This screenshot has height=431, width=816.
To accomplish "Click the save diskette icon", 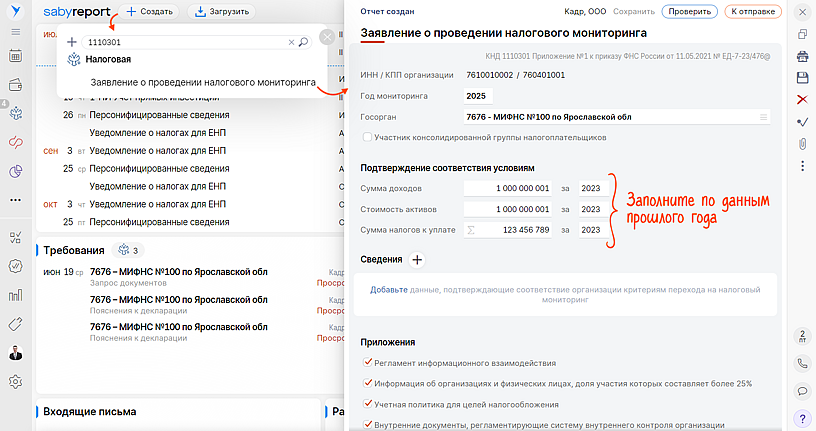I will click(x=802, y=77).
